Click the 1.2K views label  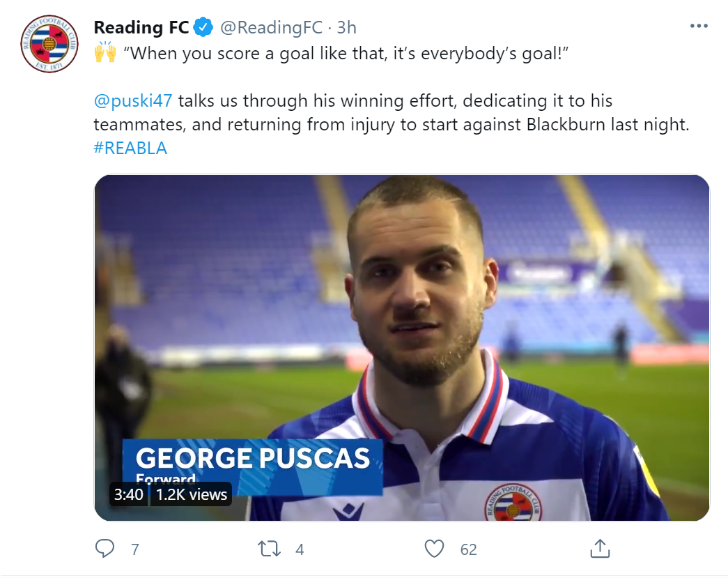click(x=191, y=494)
